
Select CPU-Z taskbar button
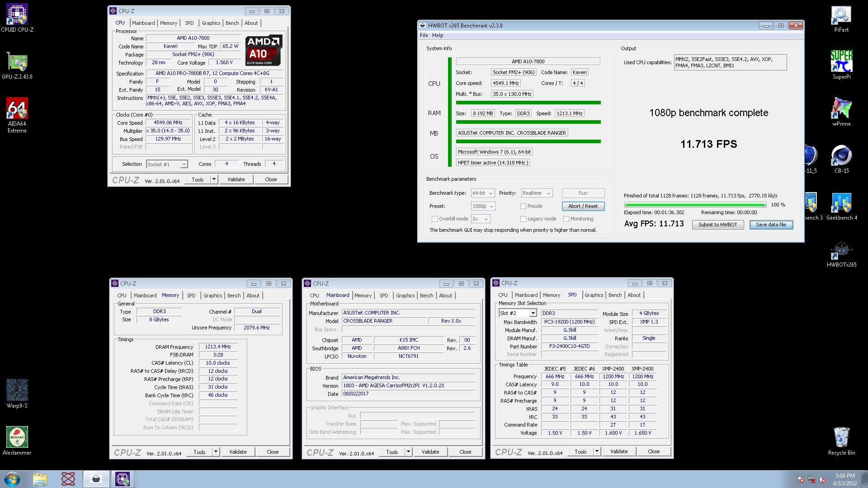123,479
